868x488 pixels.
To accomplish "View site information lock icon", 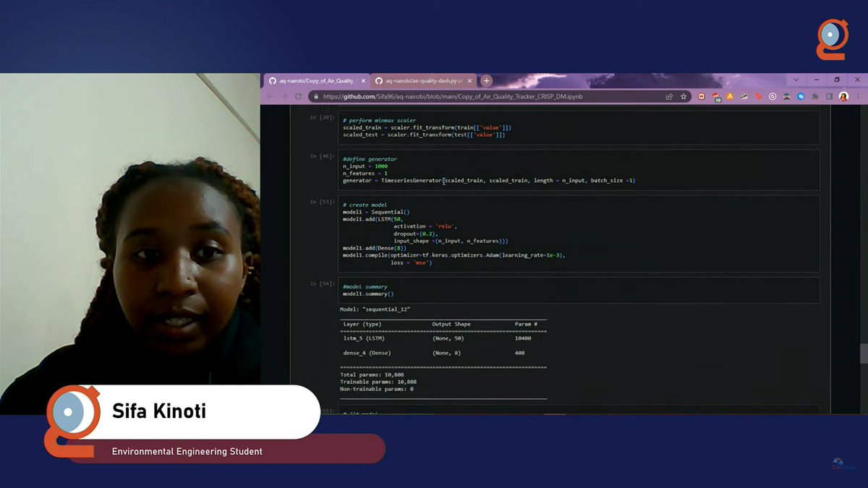I will tap(315, 96).
